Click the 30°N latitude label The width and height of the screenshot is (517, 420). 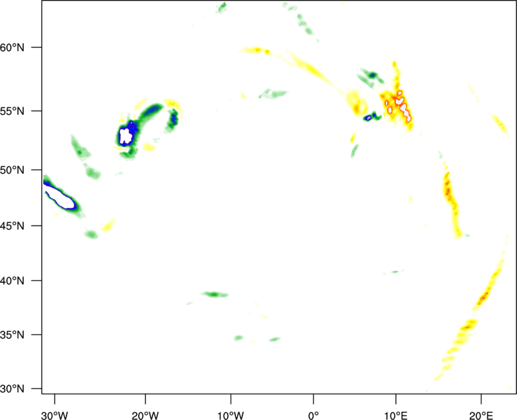pyautogui.click(x=12, y=389)
